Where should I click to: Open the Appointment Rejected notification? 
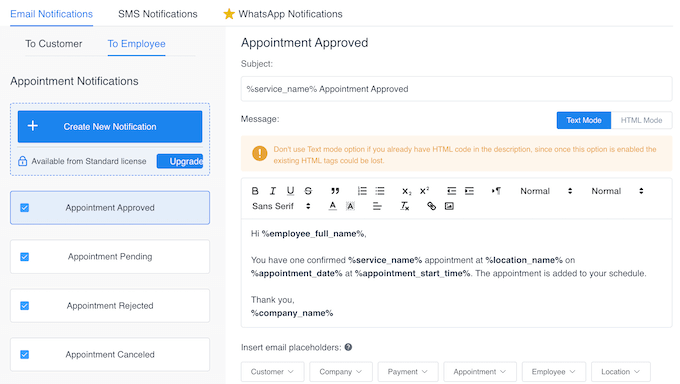110,306
